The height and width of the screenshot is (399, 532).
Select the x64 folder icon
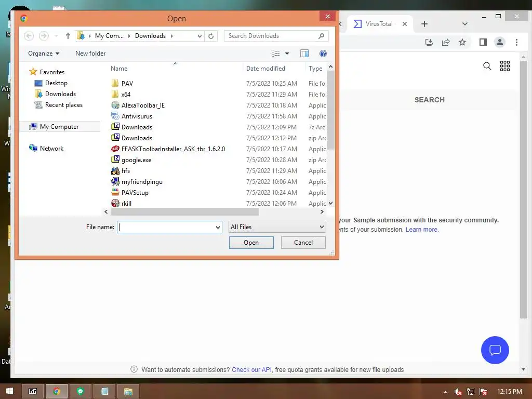[115, 94]
